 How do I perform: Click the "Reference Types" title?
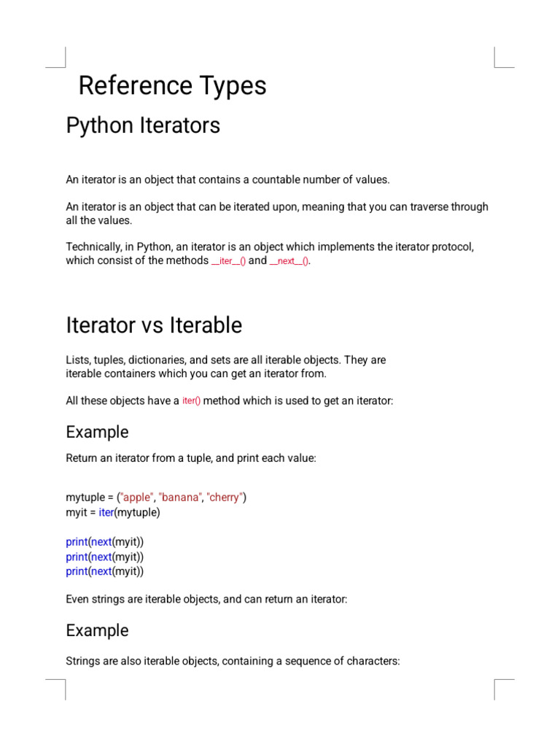tap(172, 86)
